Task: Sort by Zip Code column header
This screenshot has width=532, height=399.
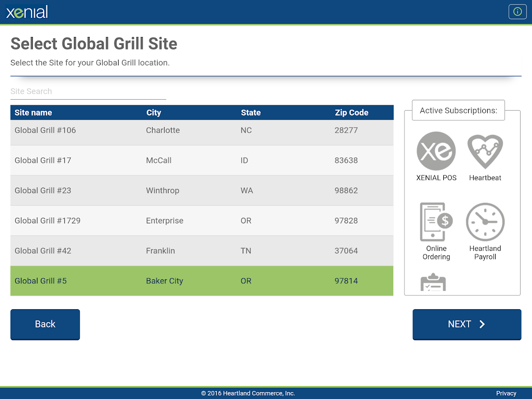Action: tap(352, 113)
